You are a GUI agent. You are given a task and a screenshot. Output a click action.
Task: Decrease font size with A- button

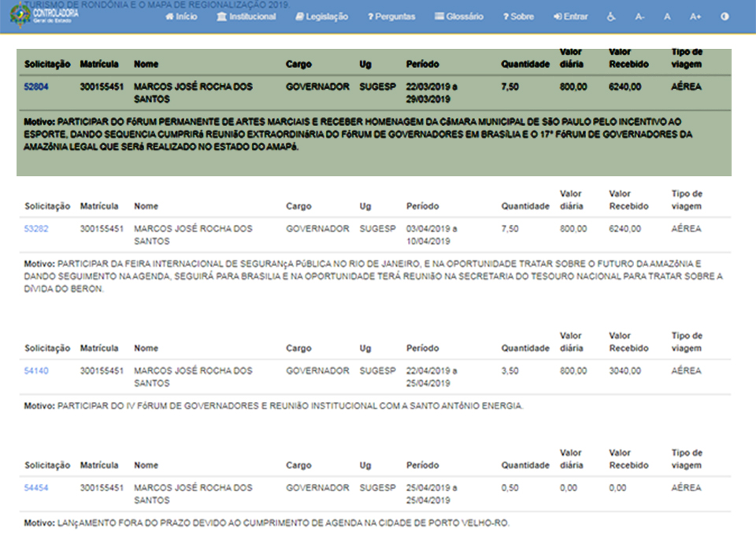(x=639, y=17)
